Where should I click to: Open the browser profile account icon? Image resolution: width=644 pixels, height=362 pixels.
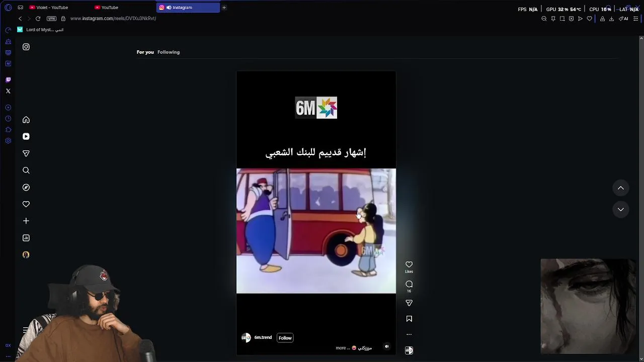point(602,19)
